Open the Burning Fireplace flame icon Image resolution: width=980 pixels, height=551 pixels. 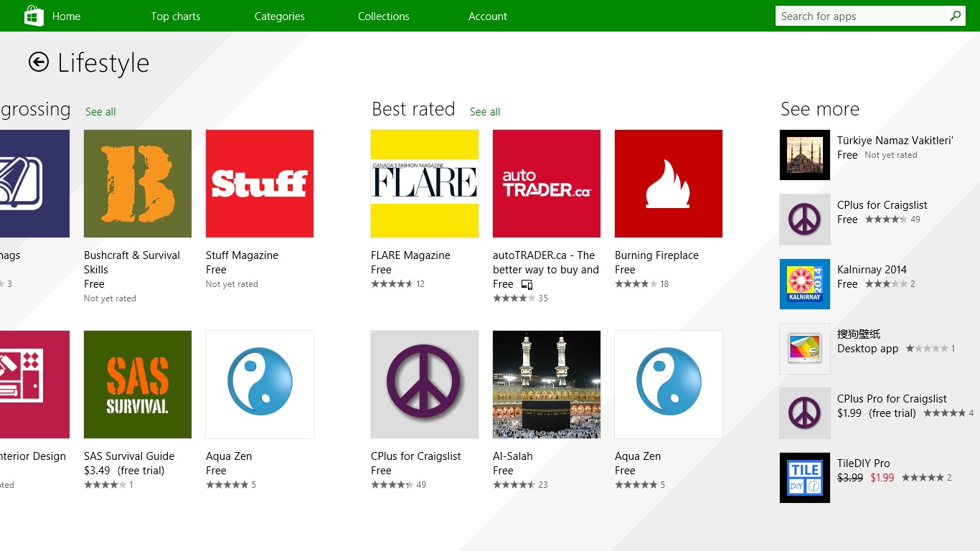(x=669, y=184)
